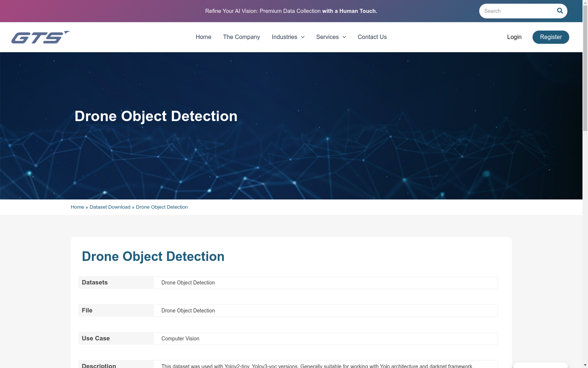Follow the Dataset Download breadcrumb link
This screenshot has width=588, height=368.
(x=110, y=207)
